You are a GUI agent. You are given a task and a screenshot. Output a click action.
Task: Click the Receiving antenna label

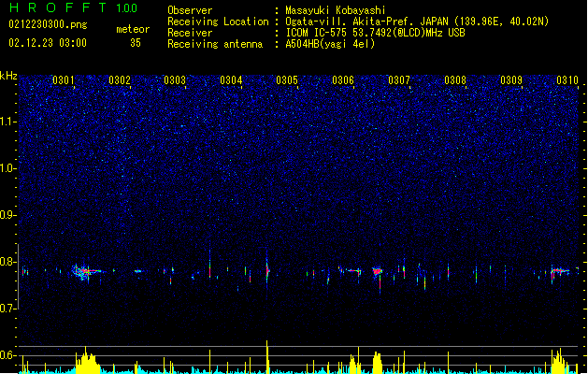pyautogui.click(x=215, y=44)
